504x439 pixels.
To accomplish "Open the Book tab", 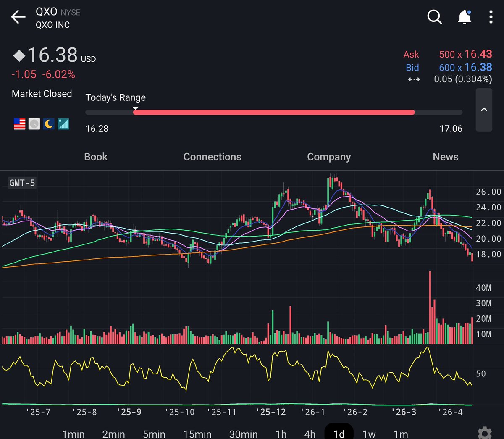I will (x=96, y=157).
